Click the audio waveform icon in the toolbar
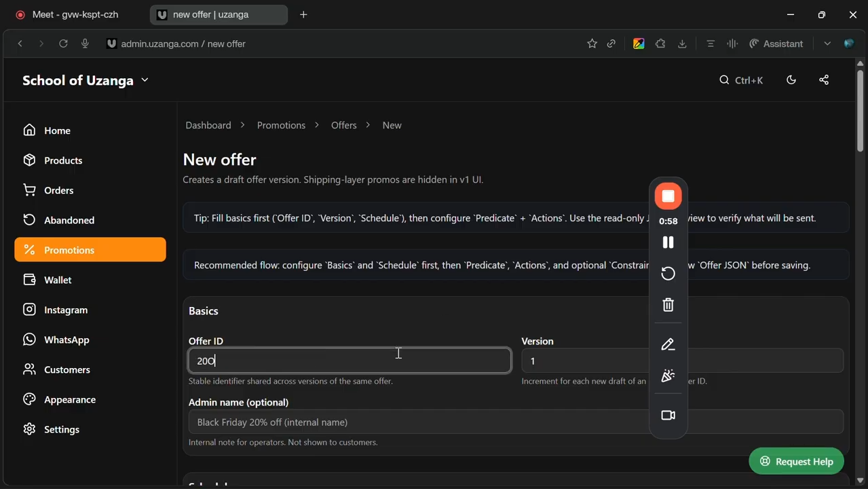This screenshot has height=489, width=868. pyautogui.click(x=732, y=43)
